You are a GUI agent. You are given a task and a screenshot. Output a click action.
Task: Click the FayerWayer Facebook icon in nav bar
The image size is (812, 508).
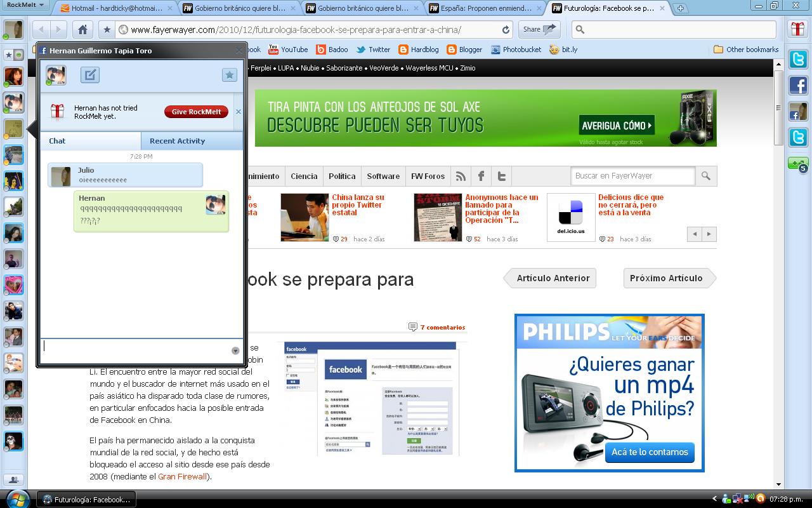coord(481,176)
